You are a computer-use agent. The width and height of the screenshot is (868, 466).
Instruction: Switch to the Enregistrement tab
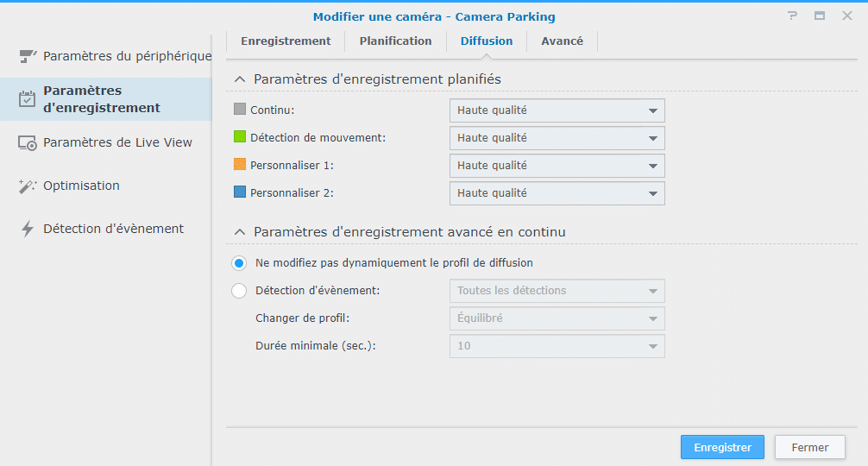[x=286, y=41]
